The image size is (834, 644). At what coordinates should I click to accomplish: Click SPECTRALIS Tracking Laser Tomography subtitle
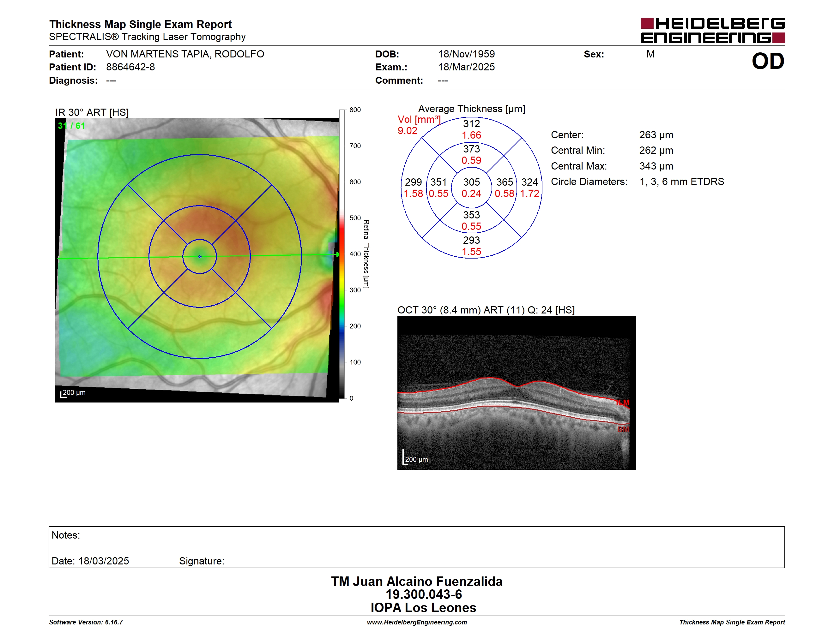(147, 37)
